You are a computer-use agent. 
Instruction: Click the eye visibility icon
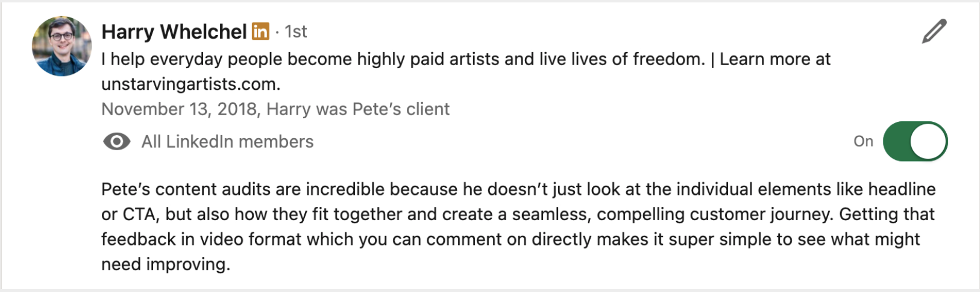click(116, 142)
